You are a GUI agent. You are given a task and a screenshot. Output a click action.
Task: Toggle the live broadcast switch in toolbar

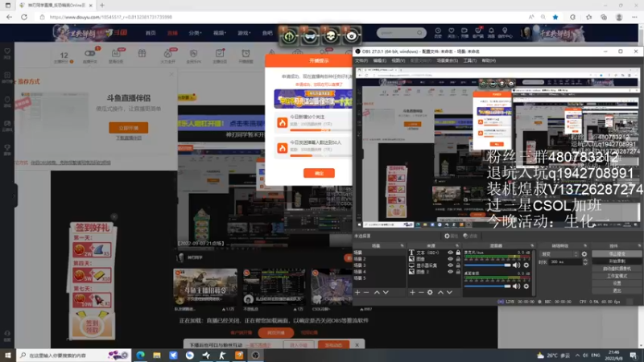89,53
